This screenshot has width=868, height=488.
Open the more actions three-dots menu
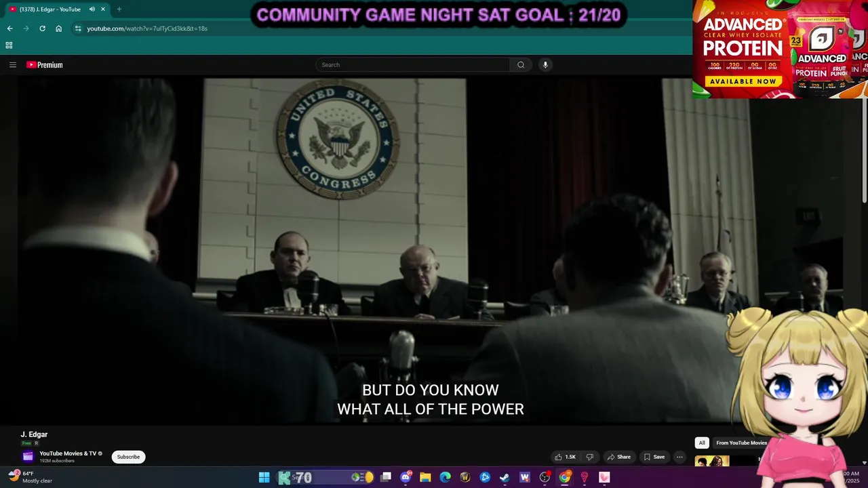coord(679,457)
